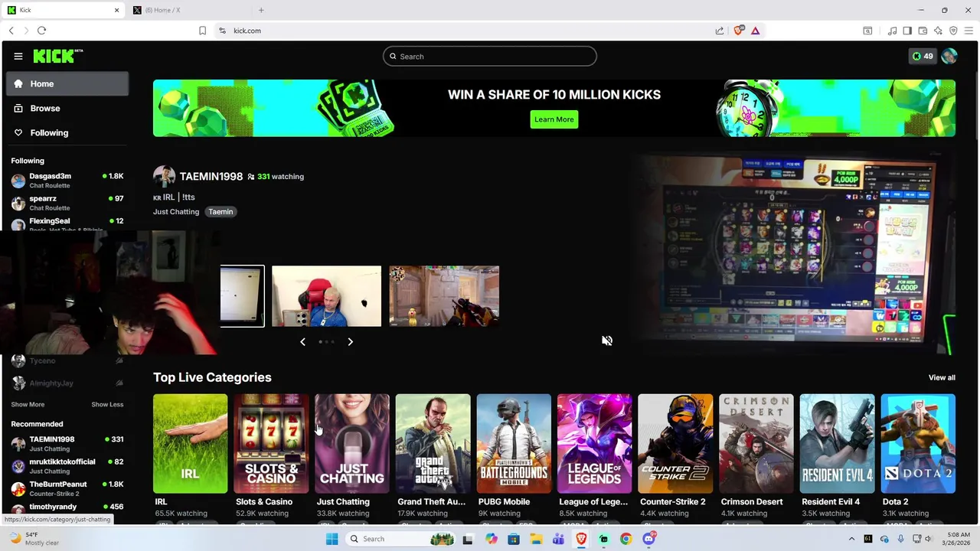Bookmark this page
The height and width of the screenshot is (551, 980).
202,31
